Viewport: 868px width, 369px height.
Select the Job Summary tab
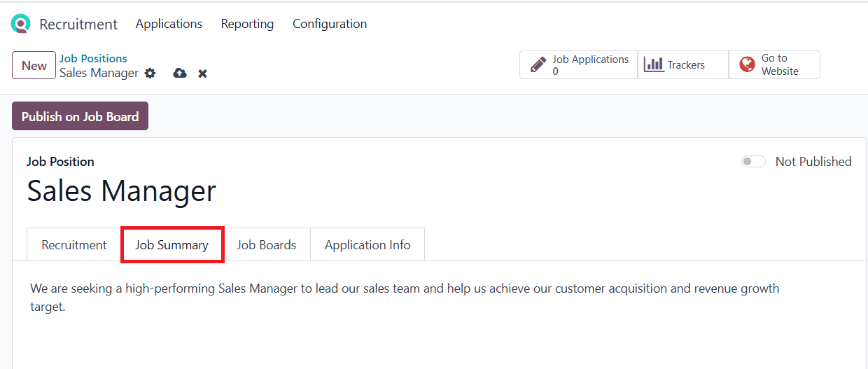(x=172, y=244)
